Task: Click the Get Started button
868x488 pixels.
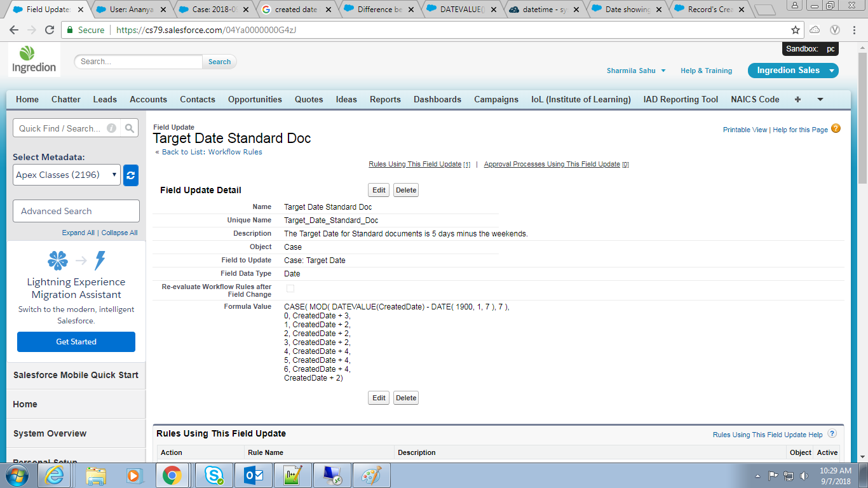Action: click(x=76, y=342)
